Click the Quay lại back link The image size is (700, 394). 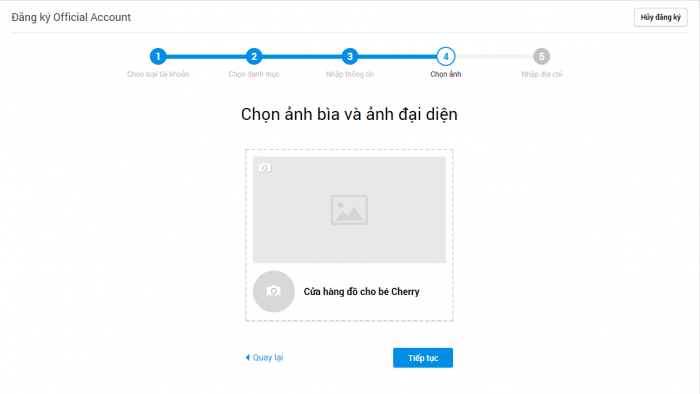tap(264, 357)
